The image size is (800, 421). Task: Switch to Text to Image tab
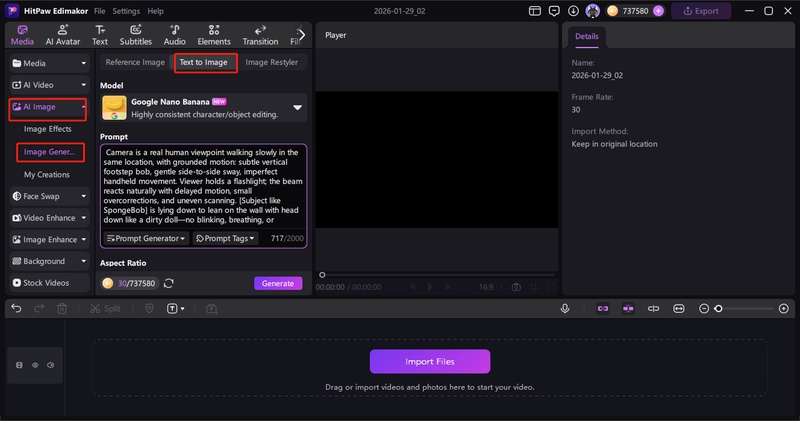click(204, 62)
